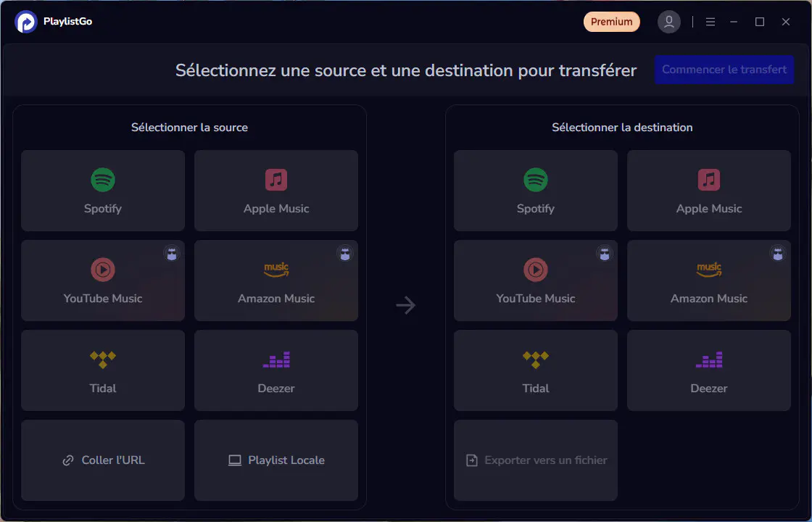The width and height of the screenshot is (812, 522).
Task: Select Spotify as the source service
Action: click(102, 191)
